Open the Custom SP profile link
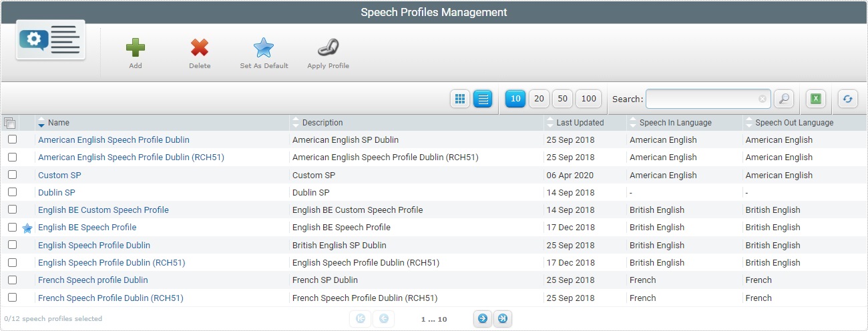Screen dimensions: 868x331 59,176
